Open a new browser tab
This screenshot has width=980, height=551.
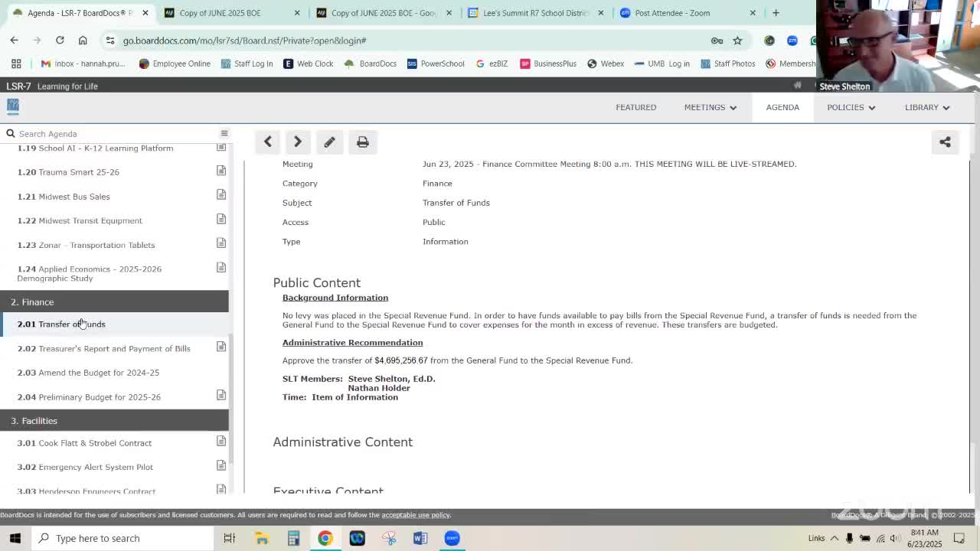click(x=776, y=13)
